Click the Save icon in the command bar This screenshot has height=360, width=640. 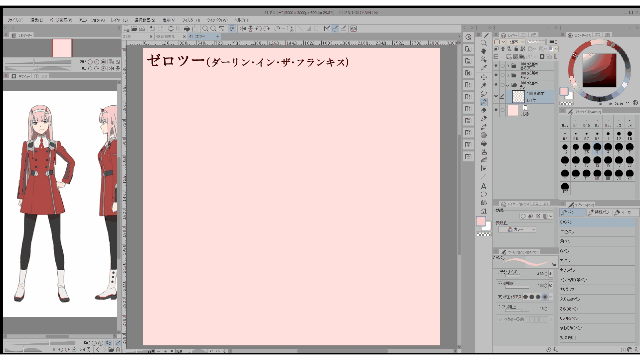(142, 29)
